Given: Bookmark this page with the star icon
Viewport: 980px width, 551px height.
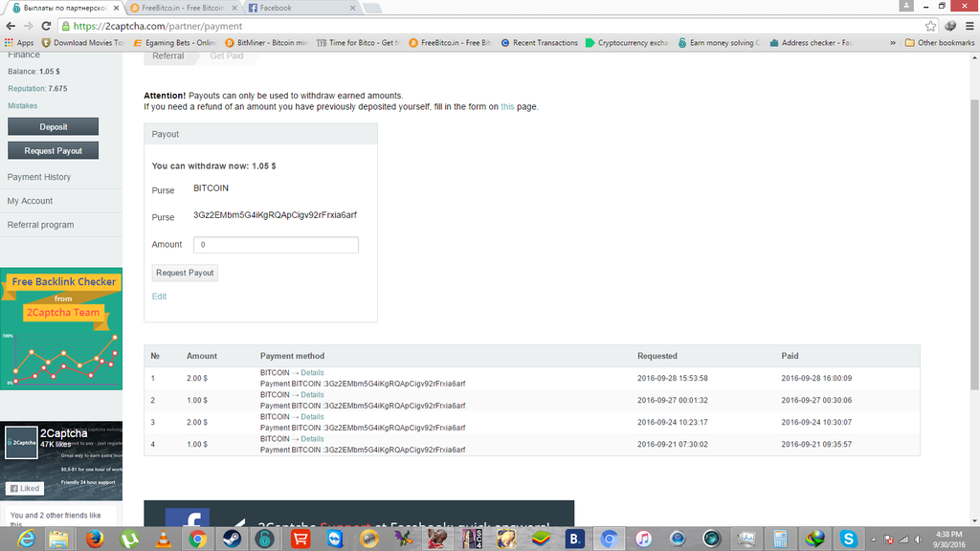Looking at the screenshot, I should pyautogui.click(x=930, y=26).
